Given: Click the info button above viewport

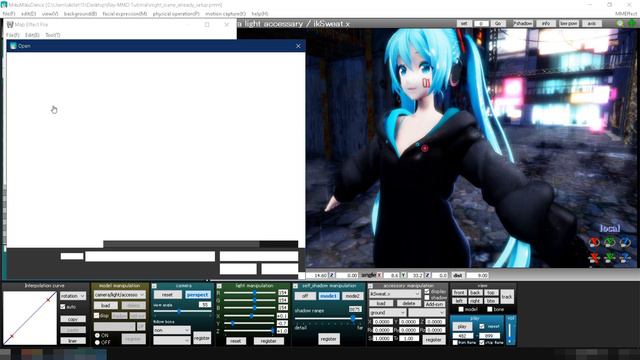Looking at the screenshot, I should (546, 24).
